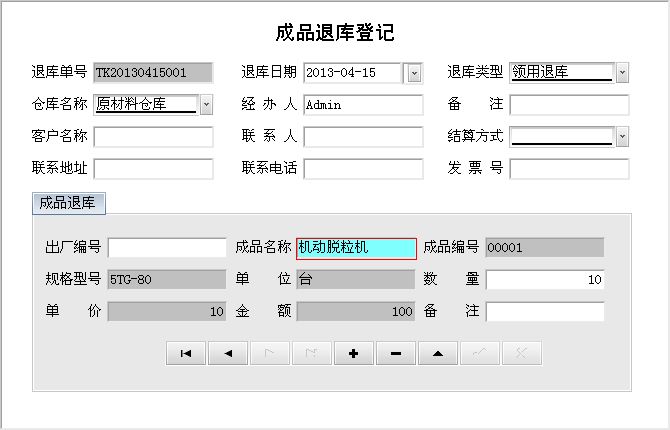
Task: Click the post changes checkmark button
Action: (480, 353)
